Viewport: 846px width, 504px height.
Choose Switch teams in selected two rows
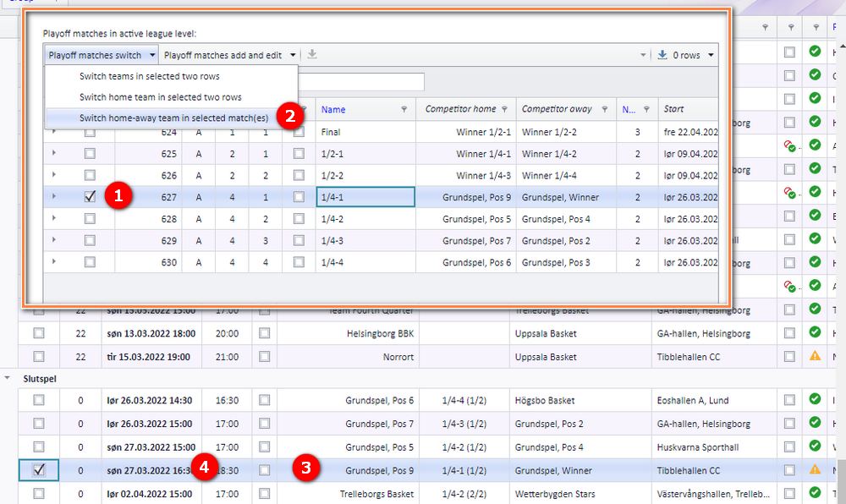point(150,76)
